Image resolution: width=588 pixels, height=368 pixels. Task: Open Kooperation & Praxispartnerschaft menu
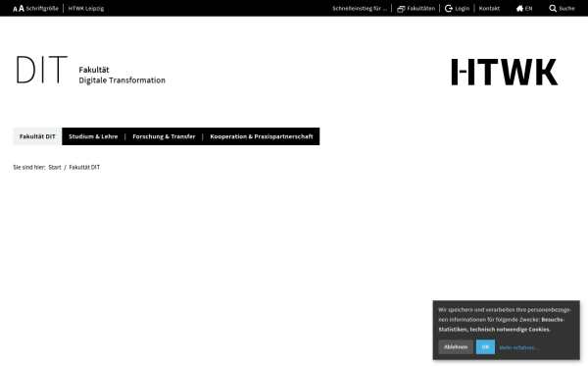pyautogui.click(x=262, y=136)
